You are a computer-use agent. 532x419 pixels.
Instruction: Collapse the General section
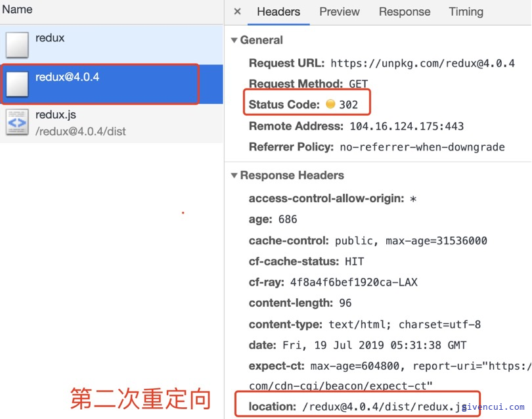coord(234,40)
